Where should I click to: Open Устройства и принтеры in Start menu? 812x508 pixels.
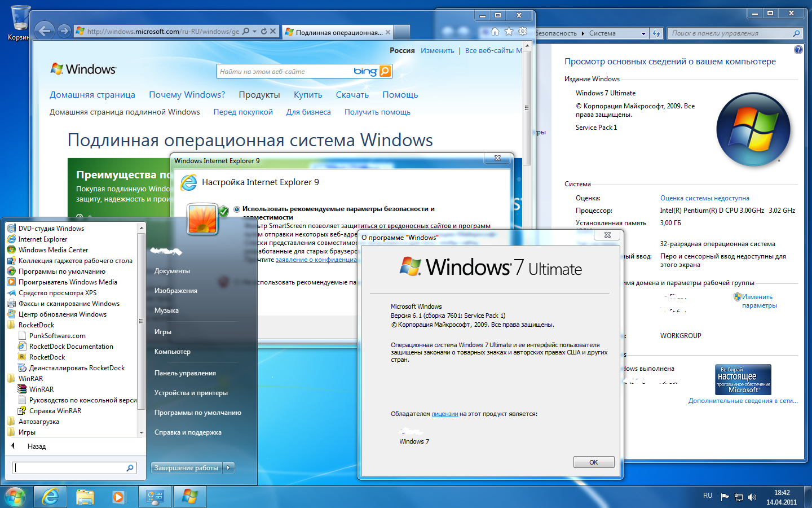pyautogui.click(x=191, y=393)
